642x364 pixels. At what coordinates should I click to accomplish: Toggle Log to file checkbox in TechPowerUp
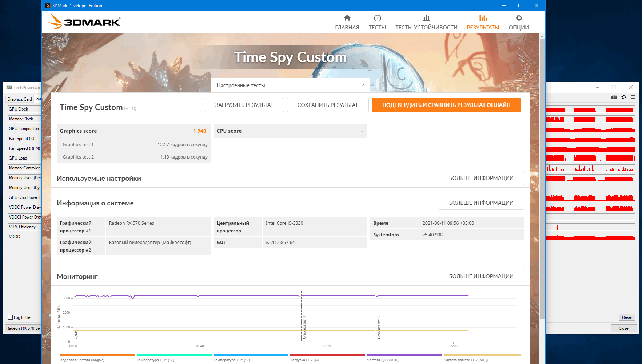[11, 317]
